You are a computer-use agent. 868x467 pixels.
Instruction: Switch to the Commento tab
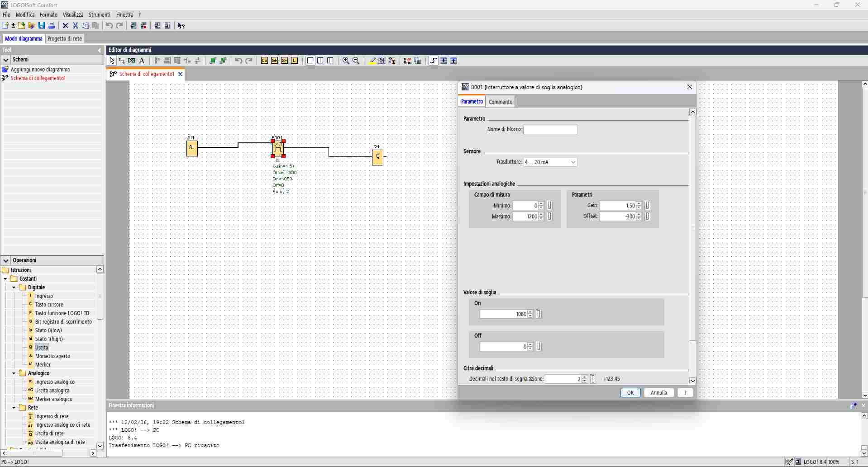pos(500,102)
